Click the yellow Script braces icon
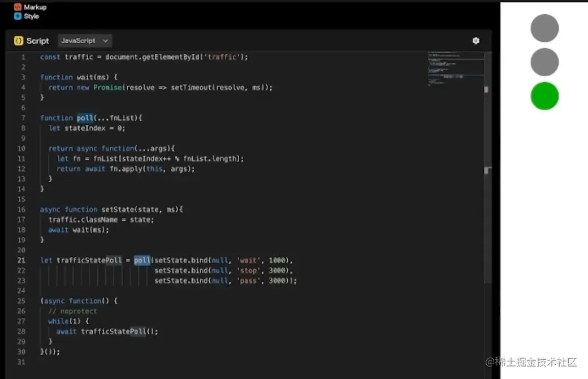Viewport: 588px width, 379px height. tap(18, 41)
